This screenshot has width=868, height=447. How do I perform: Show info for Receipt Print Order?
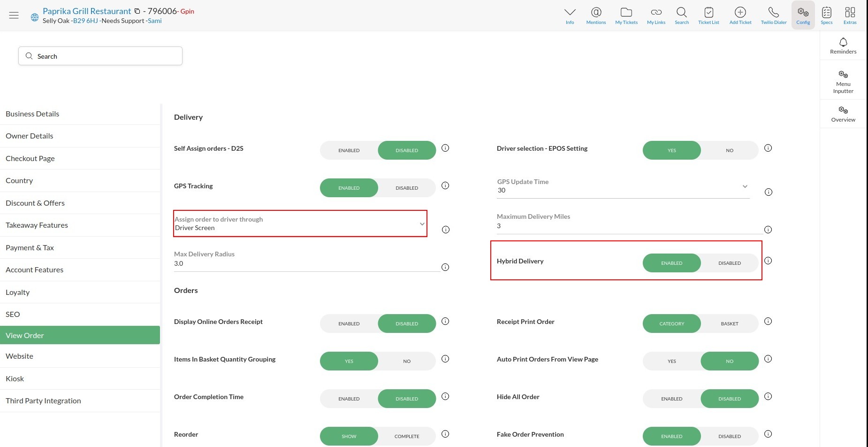pos(768,321)
